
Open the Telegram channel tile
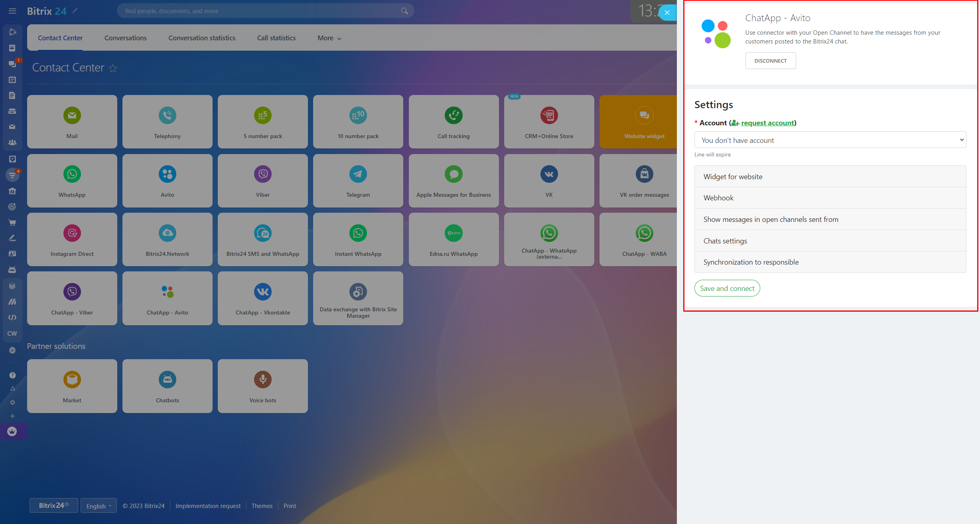(358, 181)
